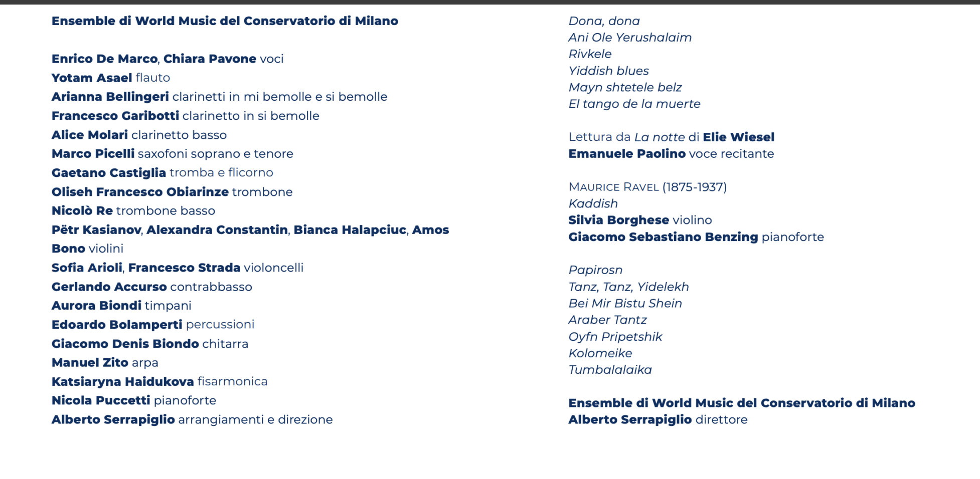Select the Bei Mir Bistu Shein title

point(625,304)
